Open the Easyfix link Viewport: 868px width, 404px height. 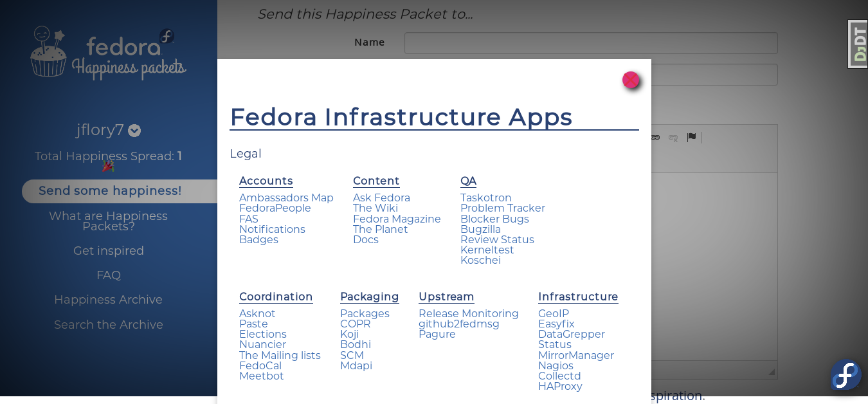click(x=556, y=324)
